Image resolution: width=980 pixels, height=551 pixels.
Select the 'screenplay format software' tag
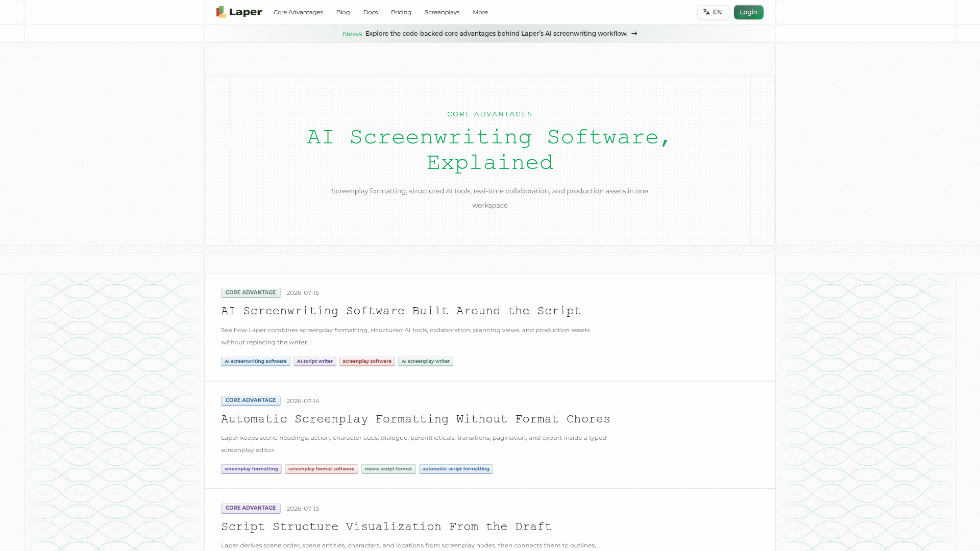(322, 469)
